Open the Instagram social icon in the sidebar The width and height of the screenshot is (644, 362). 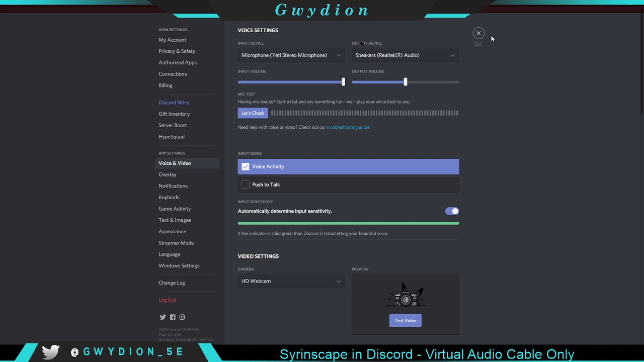click(182, 317)
